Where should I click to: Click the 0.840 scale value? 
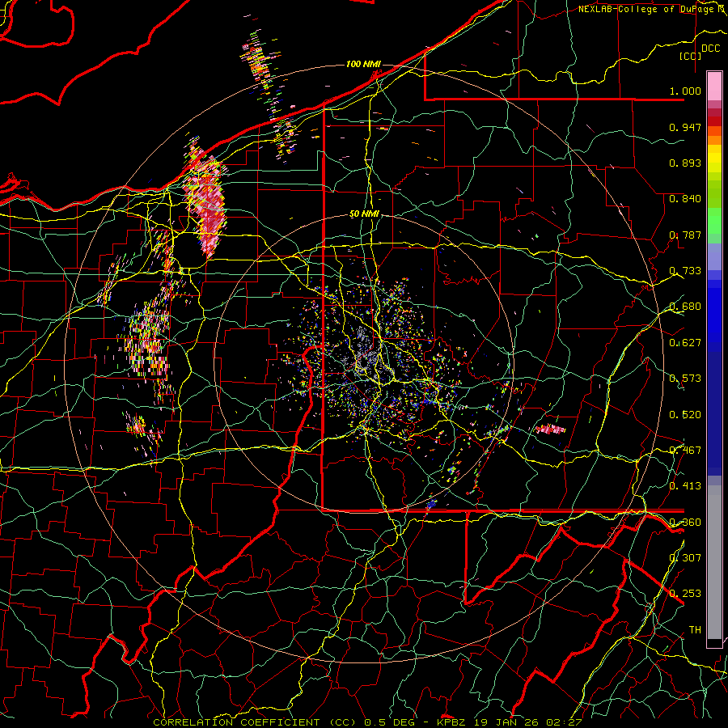(x=685, y=199)
